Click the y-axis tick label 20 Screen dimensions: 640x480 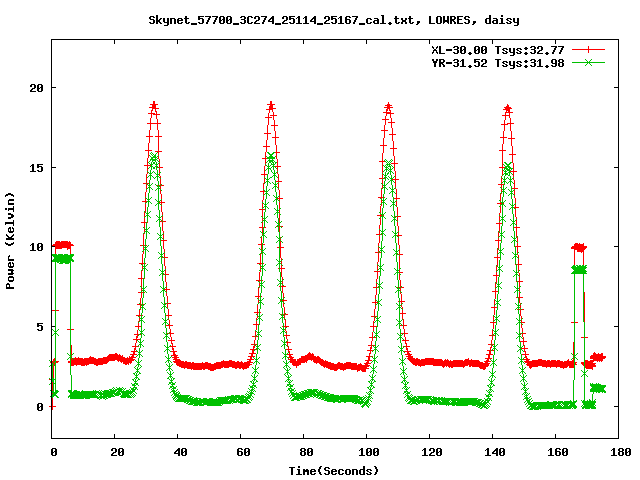36,88
